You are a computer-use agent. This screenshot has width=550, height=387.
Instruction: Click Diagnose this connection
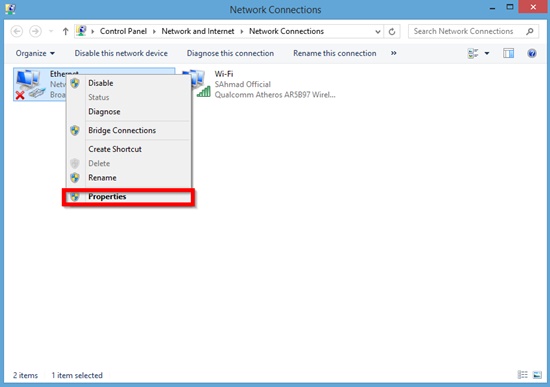pyautogui.click(x=230, y=53)
